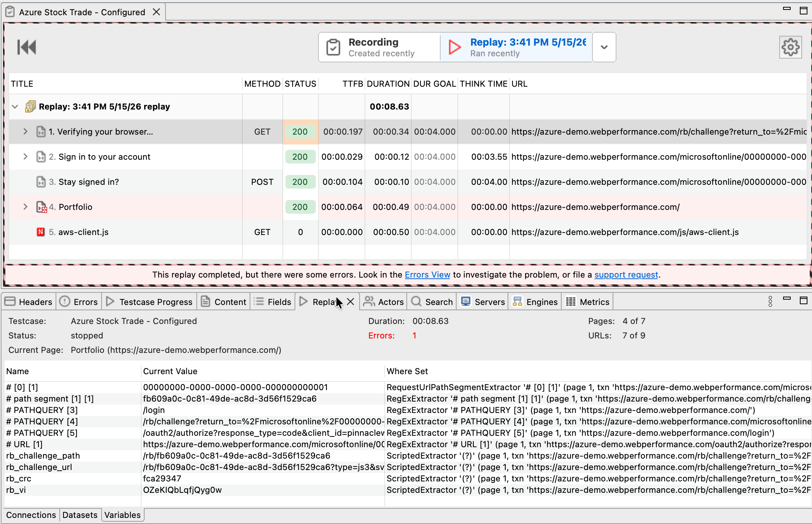Click the Servers monitor icon
Screen dimensions: 812x524
pyautogui.click(x=466, y=302)
